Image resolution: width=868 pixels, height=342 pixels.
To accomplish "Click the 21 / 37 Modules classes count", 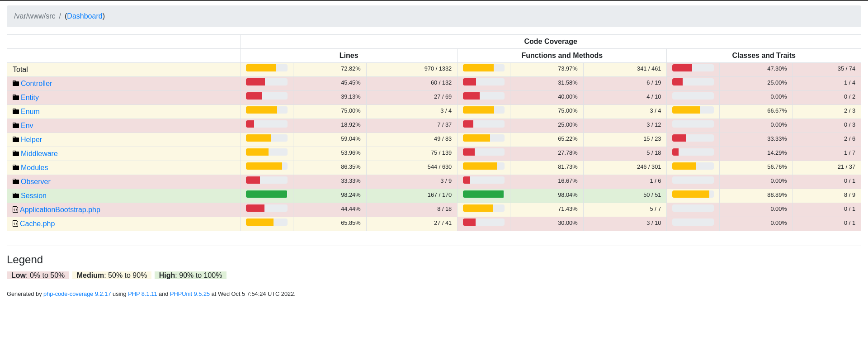I will tap(846, 167).
